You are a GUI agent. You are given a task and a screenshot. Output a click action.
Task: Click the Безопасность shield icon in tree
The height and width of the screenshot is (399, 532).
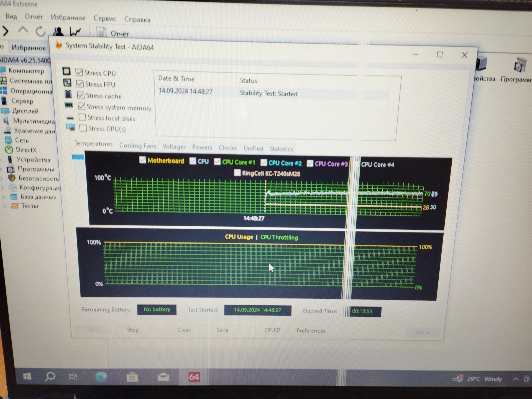click(x=12, y=178)
